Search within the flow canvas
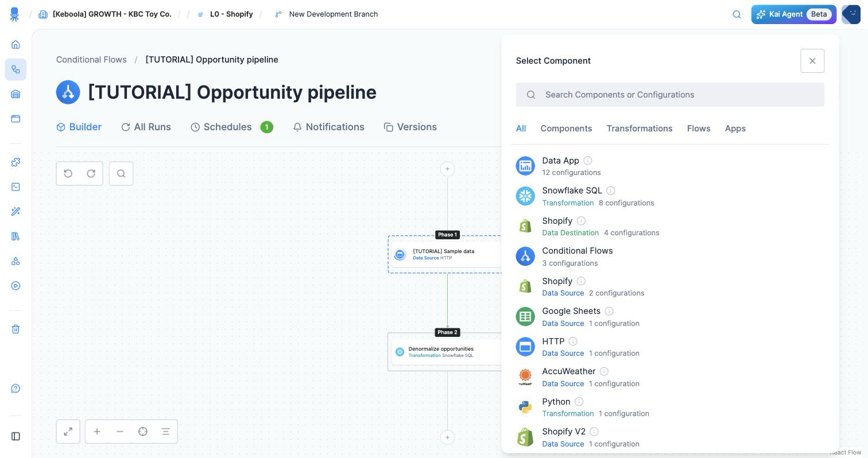 pyautogui.click(x=121, y=173)
